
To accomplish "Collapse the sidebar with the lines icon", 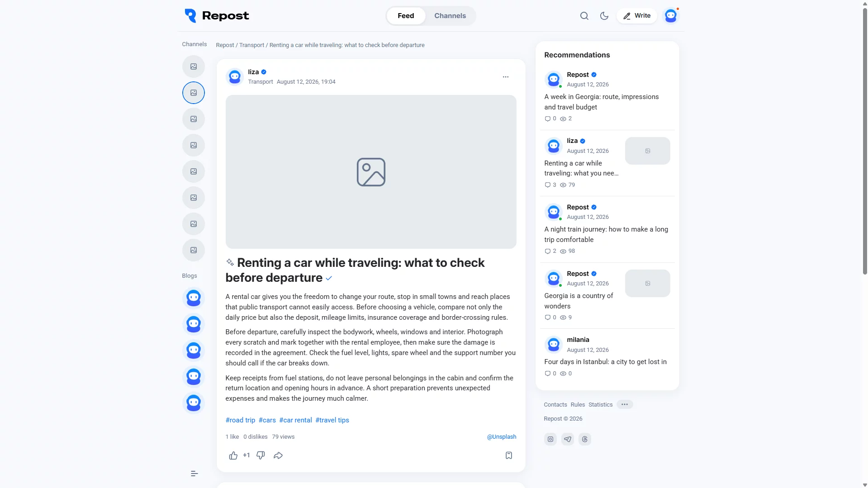I will 194,474.
